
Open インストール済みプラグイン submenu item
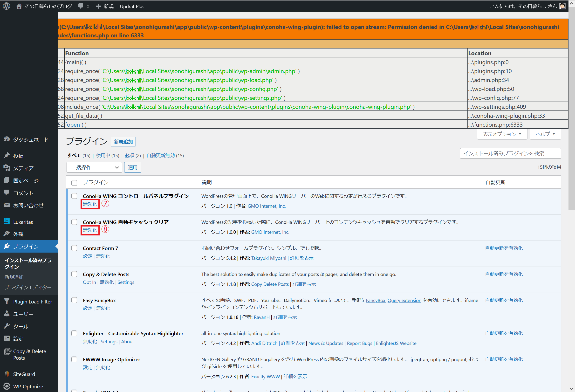(x=28, y=263)
